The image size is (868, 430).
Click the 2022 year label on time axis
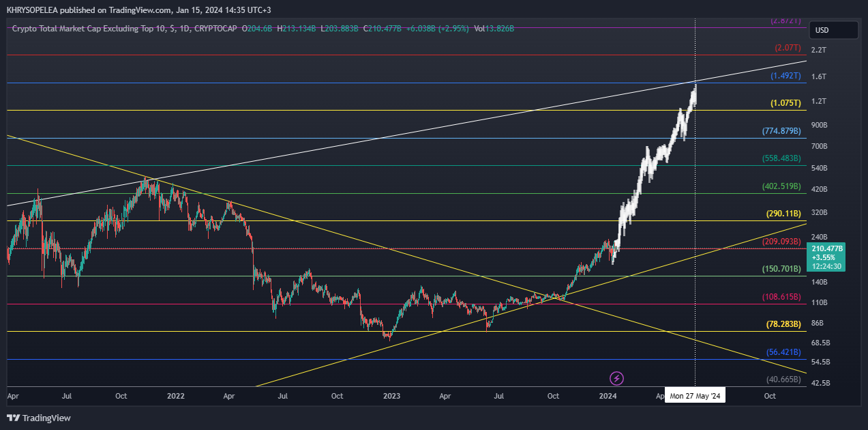[176, 396]
